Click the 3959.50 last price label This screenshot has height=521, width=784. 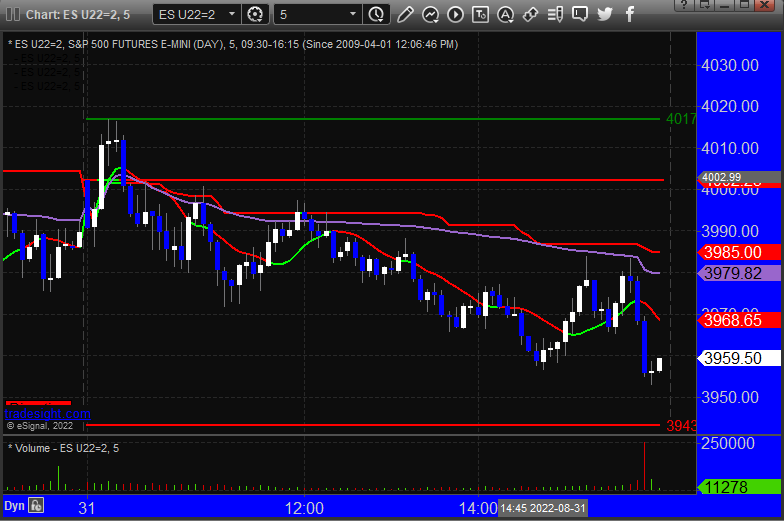739,358
